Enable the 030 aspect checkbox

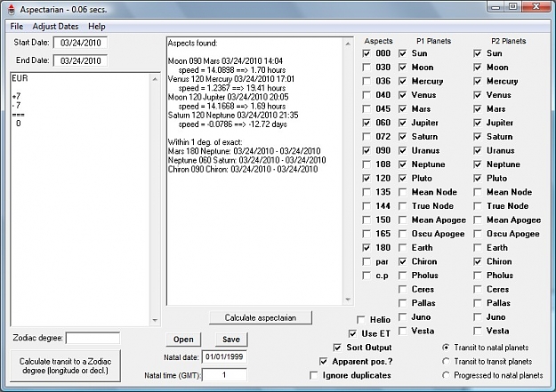(x=367, y=68)
